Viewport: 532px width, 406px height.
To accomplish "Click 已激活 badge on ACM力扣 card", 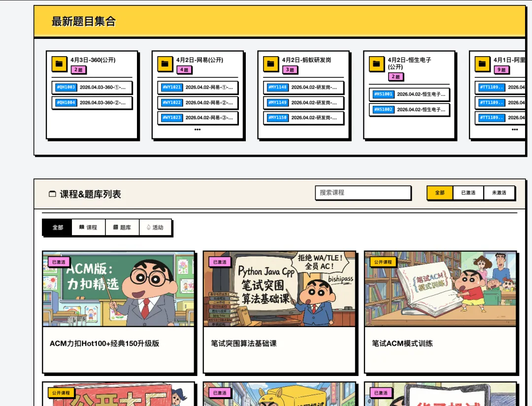I will 59,262.
